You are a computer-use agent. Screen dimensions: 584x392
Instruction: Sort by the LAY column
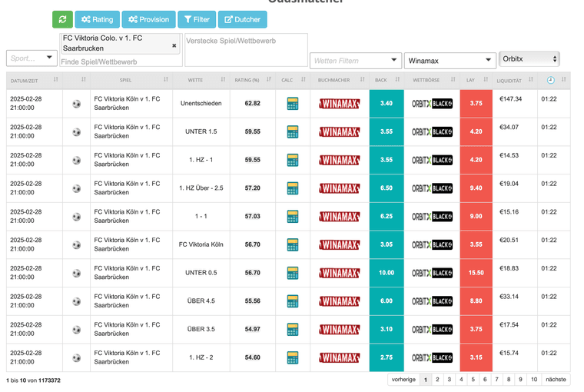click(476, 80)
